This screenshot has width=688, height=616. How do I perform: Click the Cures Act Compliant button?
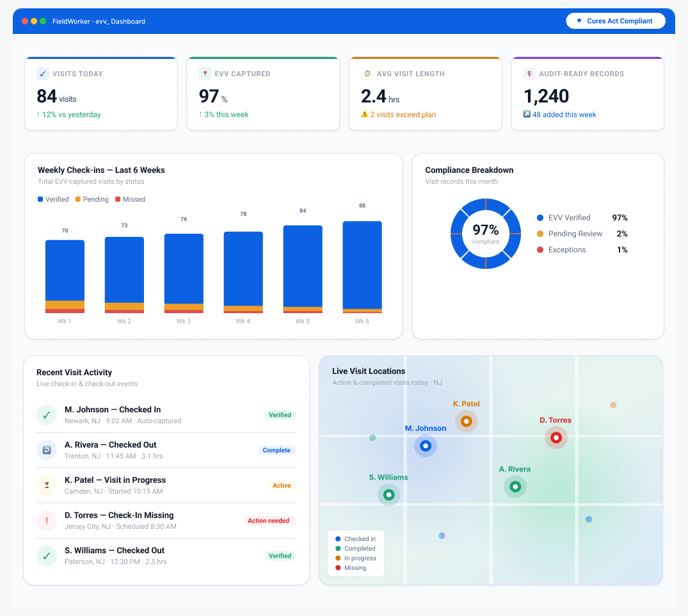click(x=616, y=21)
